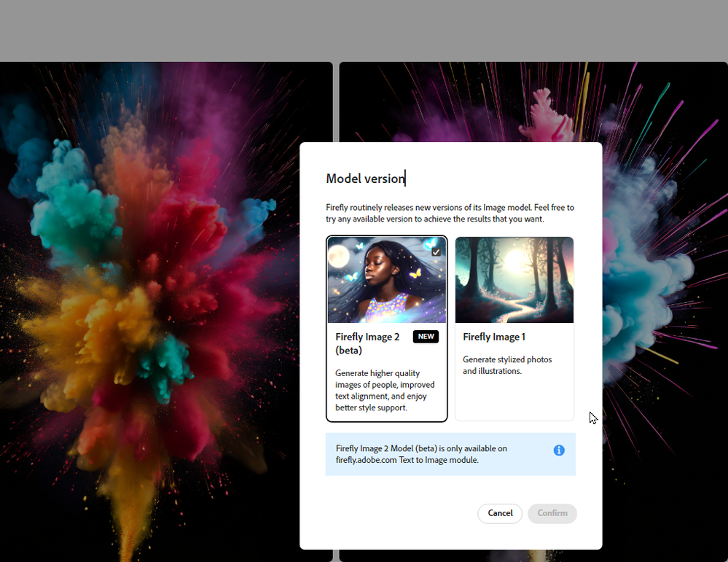Click the NEW badge
The height and width of the screenshot is (562, 728).
coord(426,336)
